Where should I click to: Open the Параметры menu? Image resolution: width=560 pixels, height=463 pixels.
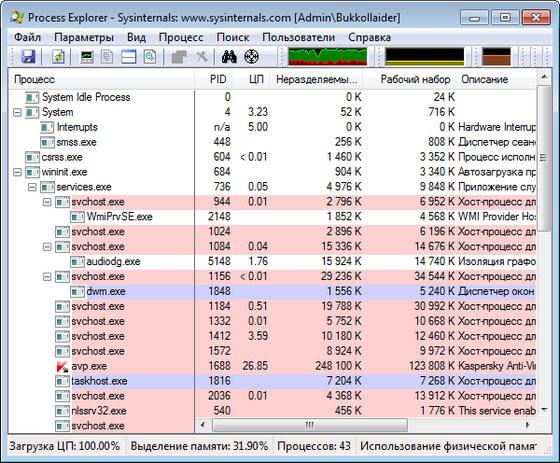pyautogui.click(x=84, y=37)
